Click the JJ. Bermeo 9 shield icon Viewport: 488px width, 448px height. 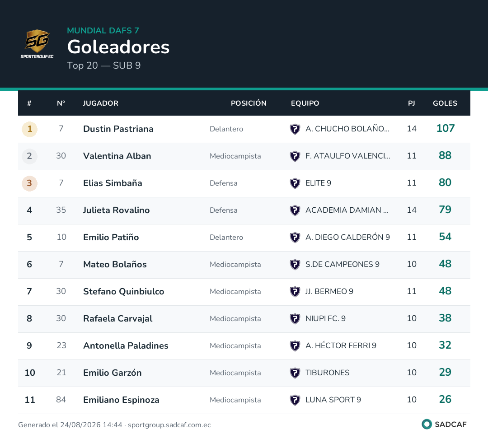pos(295,291)
